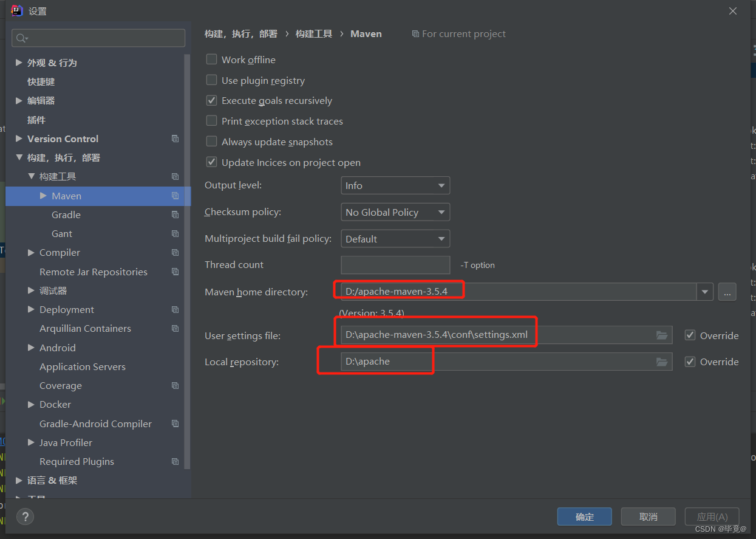Click the project-level icon beside Remote Jar Repositories
Image resolution: width=756 pixels, height=539 pixels.
tap(175, 272)
